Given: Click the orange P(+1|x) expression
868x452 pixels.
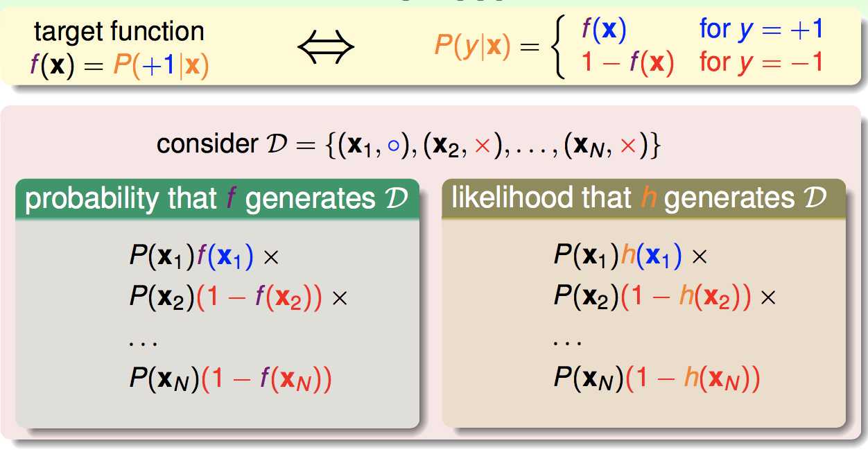Looking at the screenshot, I should coord(160,67).
